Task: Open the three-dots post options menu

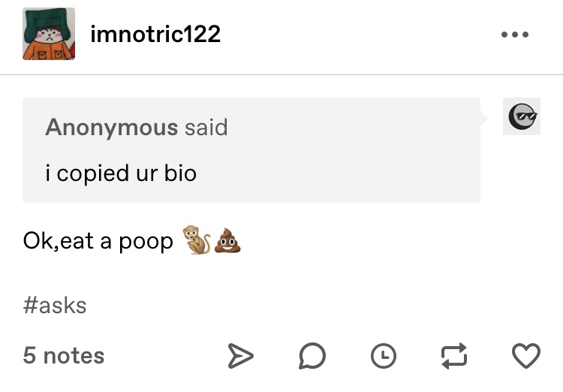Action: tap(514, 35)
